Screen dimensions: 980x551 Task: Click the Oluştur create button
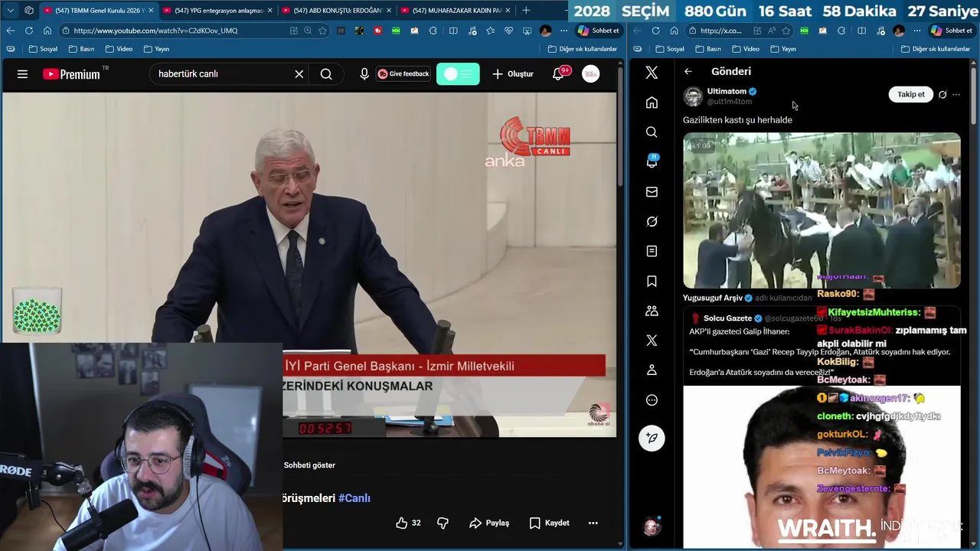[513, 74]
